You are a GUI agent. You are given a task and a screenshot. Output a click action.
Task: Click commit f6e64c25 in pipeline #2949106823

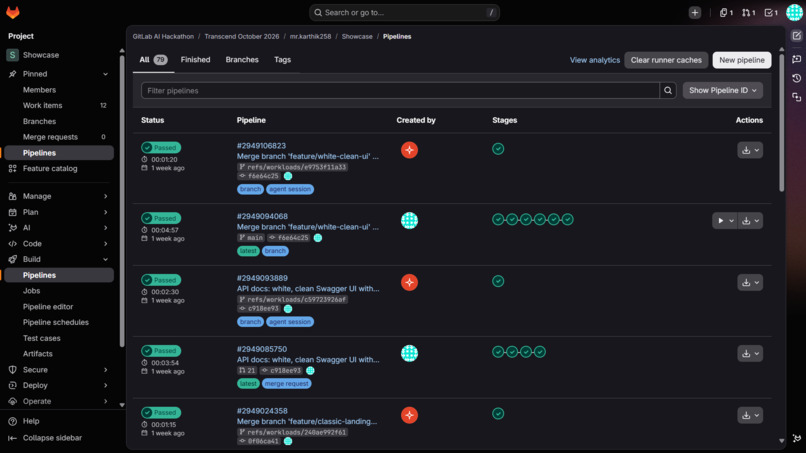tap(263, 176)
